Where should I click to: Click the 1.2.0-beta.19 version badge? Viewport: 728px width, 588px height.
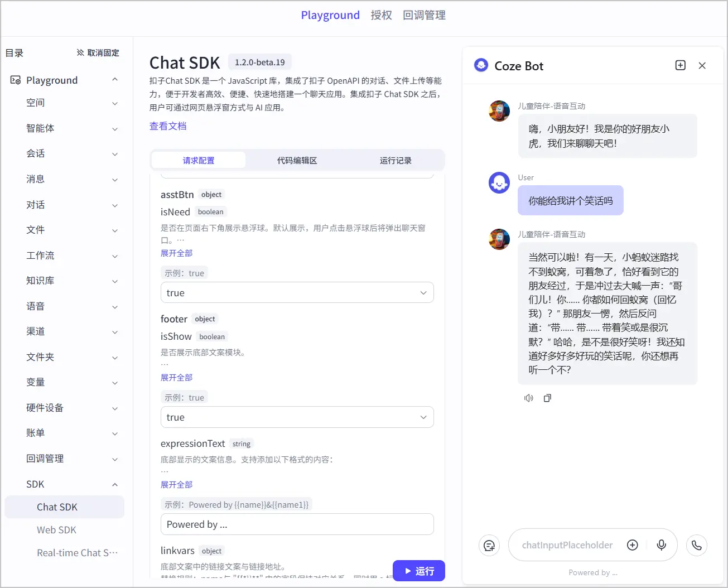coord(260,62)
